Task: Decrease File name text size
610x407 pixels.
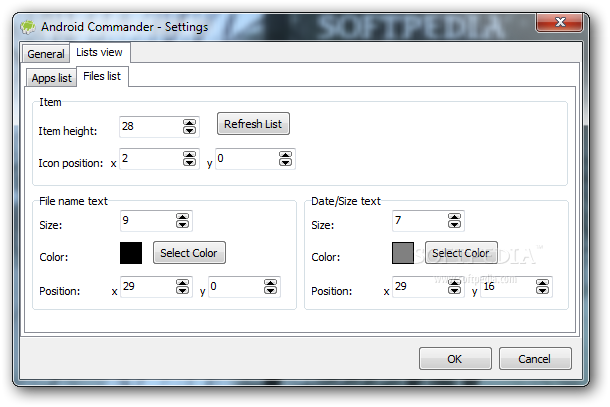Action: (x=182, y=225)
